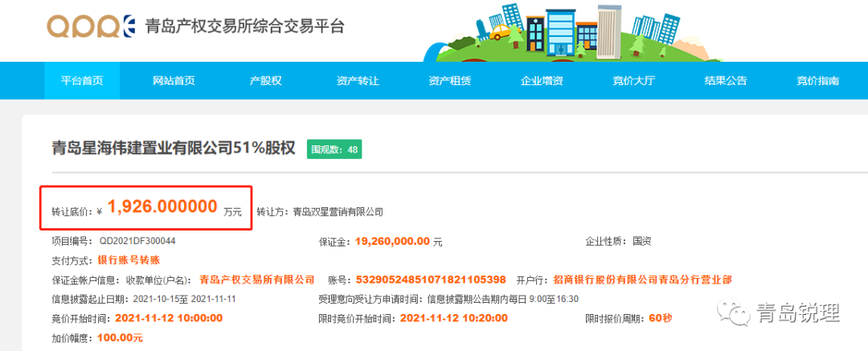Click the 银行账号转账 payment method text
This screenshot has width=868, height=351.
coord(129,259)
